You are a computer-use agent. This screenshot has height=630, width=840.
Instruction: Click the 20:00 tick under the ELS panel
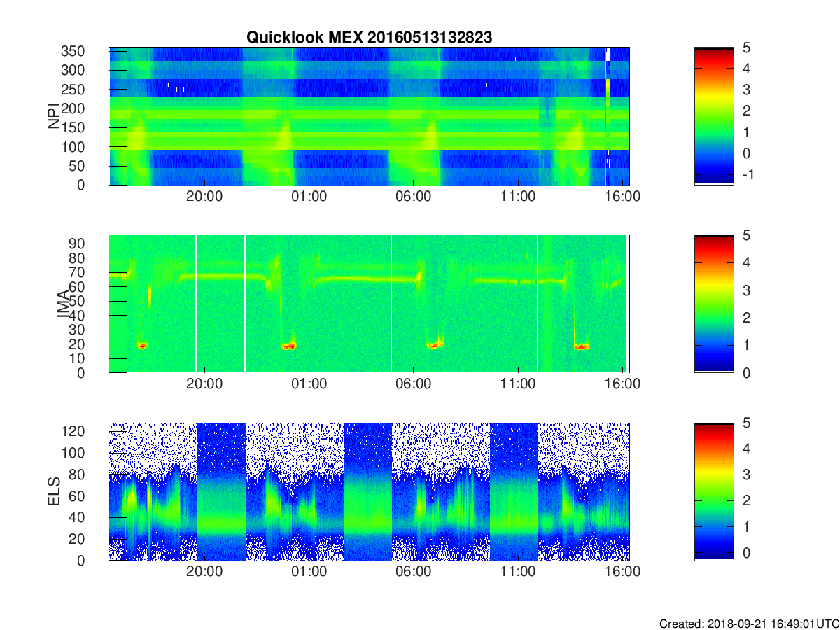[204, 572]
